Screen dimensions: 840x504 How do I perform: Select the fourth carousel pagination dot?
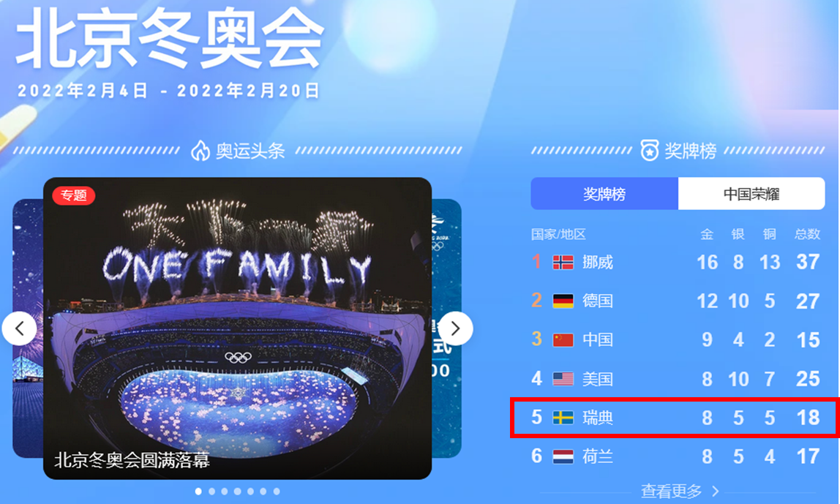point(237,491)
